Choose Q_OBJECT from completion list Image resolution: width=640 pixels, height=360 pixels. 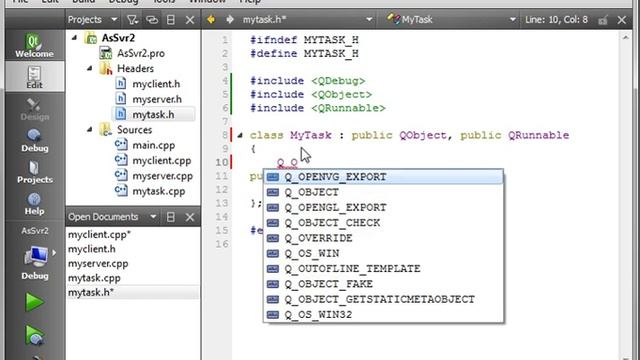coord(383,192)
